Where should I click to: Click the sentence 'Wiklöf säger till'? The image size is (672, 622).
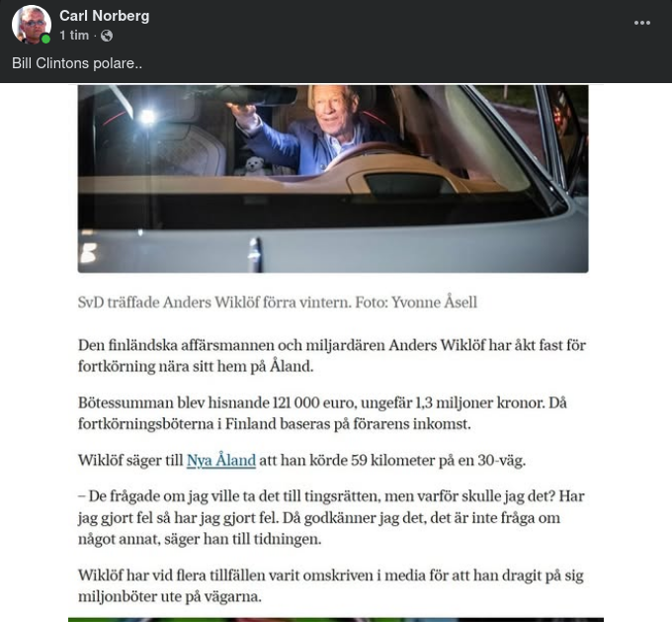click(301, 460)
